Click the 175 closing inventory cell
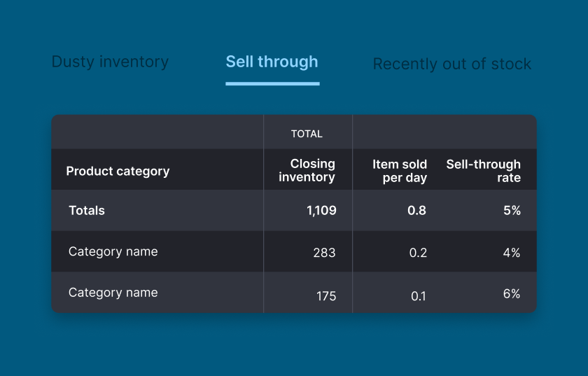 pos(326,295)
